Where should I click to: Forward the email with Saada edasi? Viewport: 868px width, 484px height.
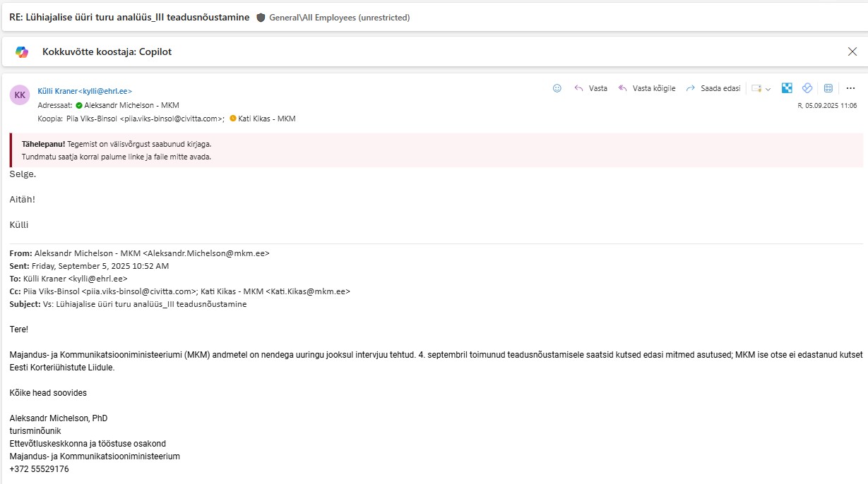(x=713, y=88)
